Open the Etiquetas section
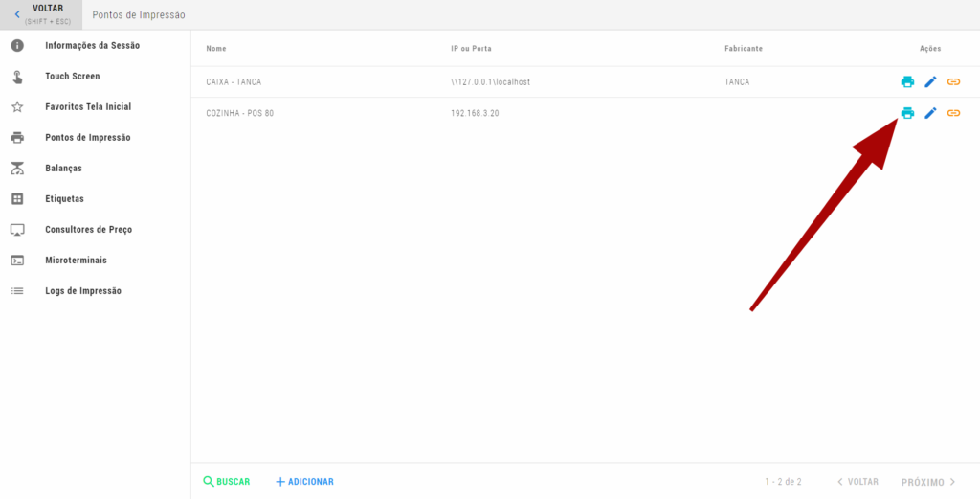The height and width of the screenshot is (499, 980). click(64, 199)
